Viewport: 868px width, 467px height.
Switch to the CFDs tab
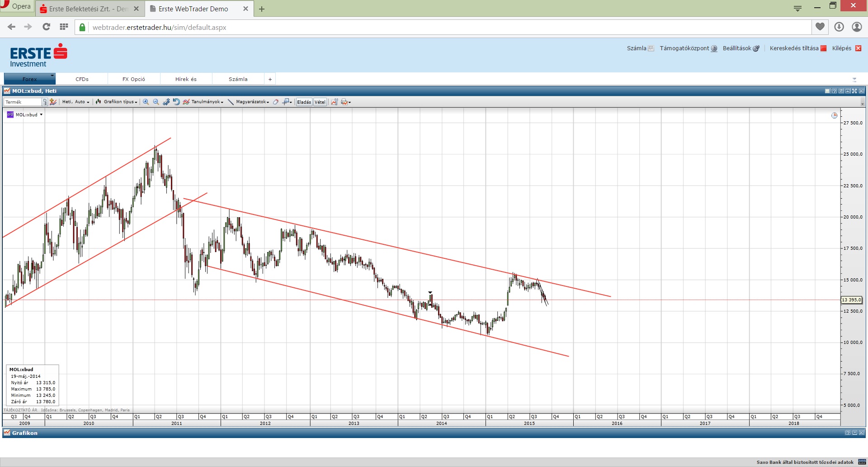click(x=82, y=79)
